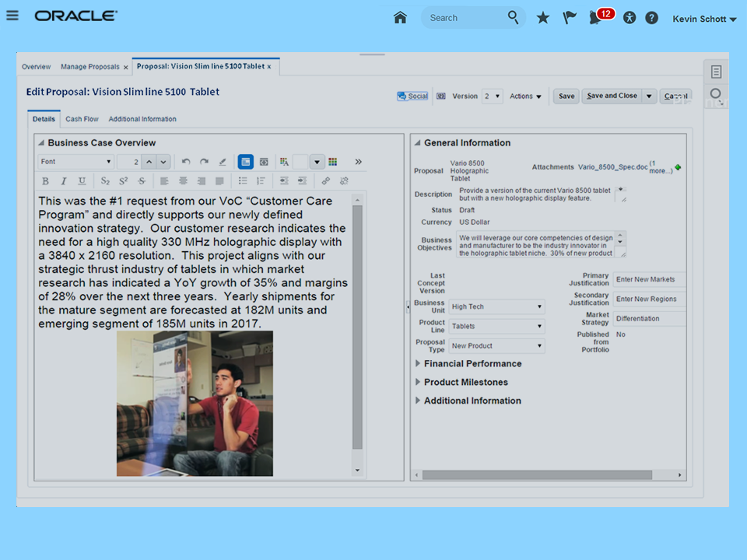Open the Actions menu

[x=525, y=96]
